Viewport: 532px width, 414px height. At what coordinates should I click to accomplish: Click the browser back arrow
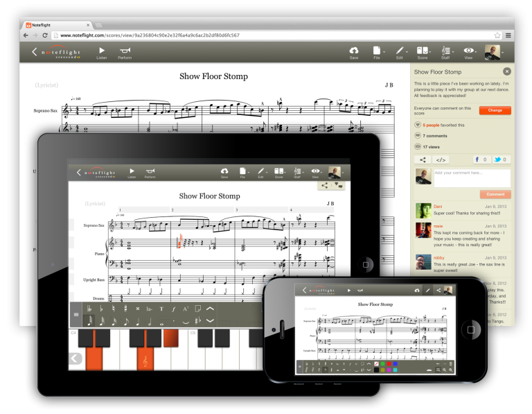point(26,35)
